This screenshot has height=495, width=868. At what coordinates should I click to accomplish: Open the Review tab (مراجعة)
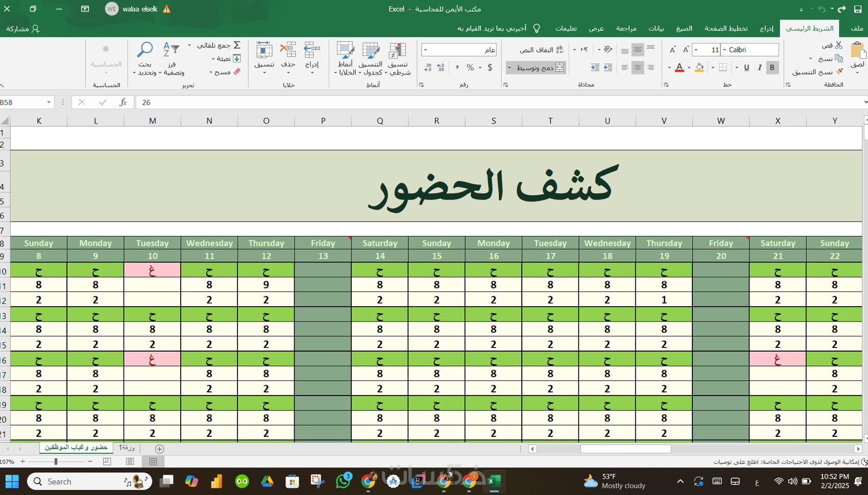click(x=626, y=29)
